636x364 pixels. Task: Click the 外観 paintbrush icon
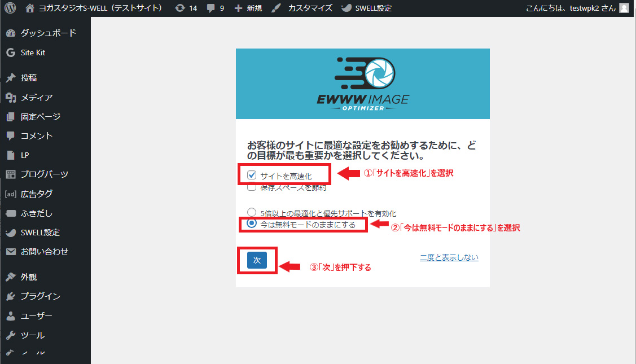click(x=11, y=277)
